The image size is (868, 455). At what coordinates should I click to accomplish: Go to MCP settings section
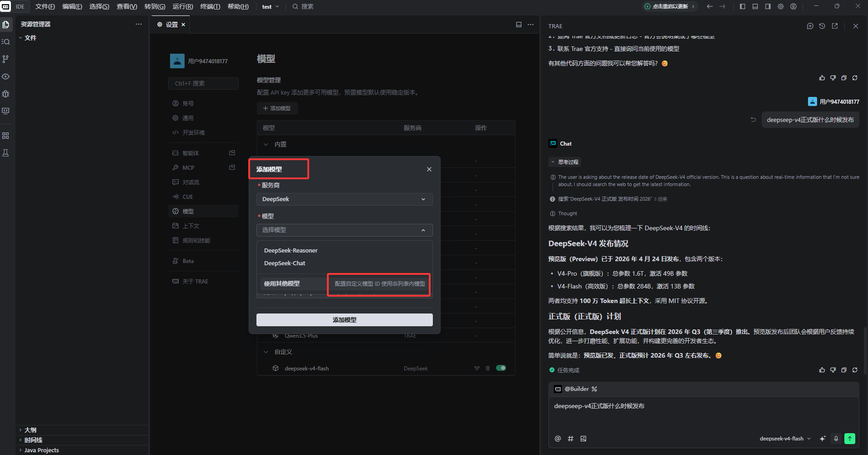click(203, 167)
